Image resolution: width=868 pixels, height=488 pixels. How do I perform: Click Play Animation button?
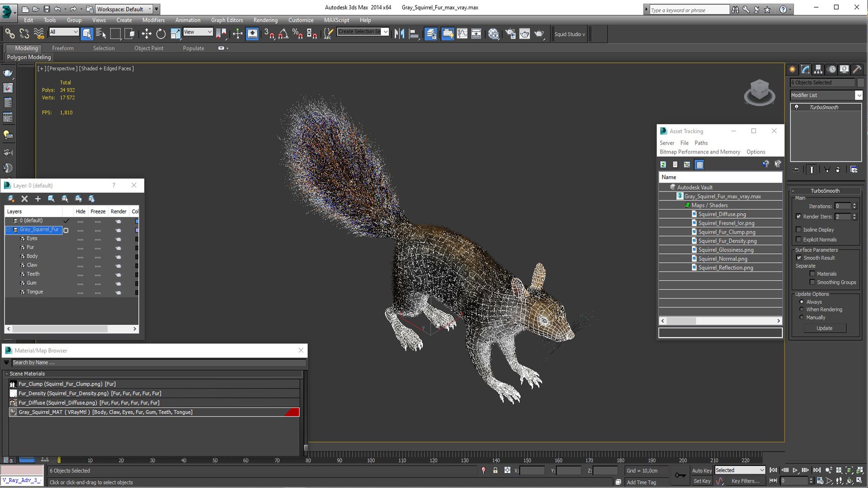click(x=795, y=470)
